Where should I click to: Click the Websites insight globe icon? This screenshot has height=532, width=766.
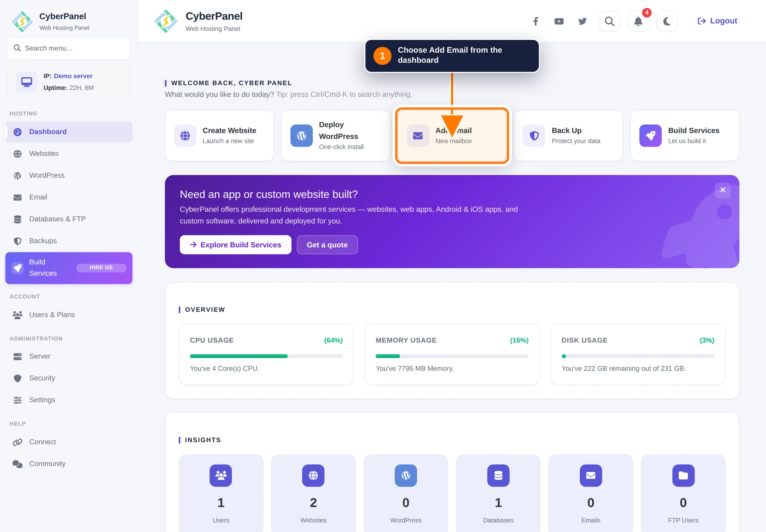pyautogui.click(x=314, y=475)
